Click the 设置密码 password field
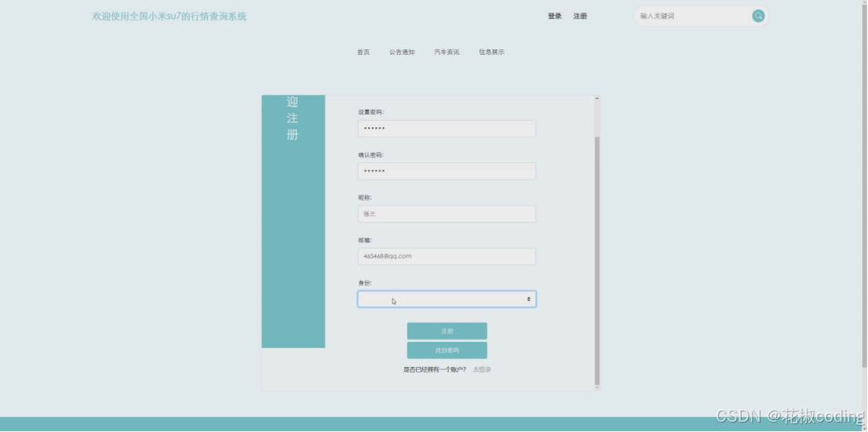 coord(447,129)
